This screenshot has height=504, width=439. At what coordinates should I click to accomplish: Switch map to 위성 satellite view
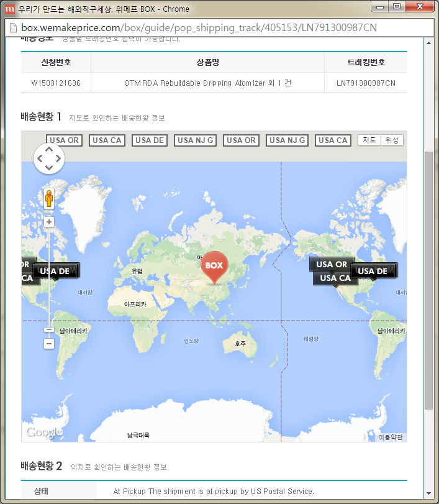click(x=392, y=140)
